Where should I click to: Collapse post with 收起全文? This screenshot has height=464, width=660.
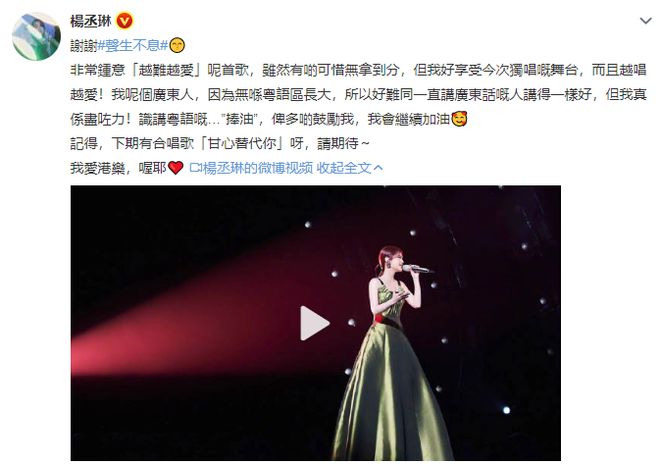click(344, 168)
